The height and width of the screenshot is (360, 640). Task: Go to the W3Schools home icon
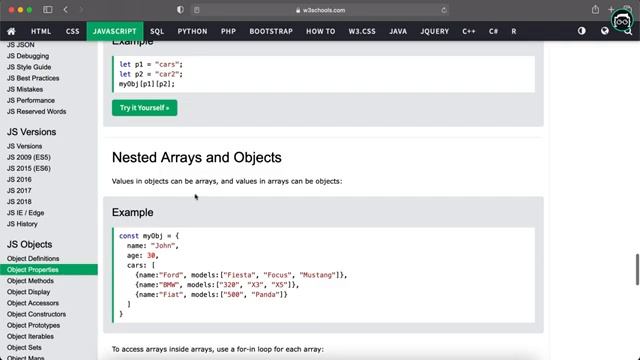tap(11, 31)
